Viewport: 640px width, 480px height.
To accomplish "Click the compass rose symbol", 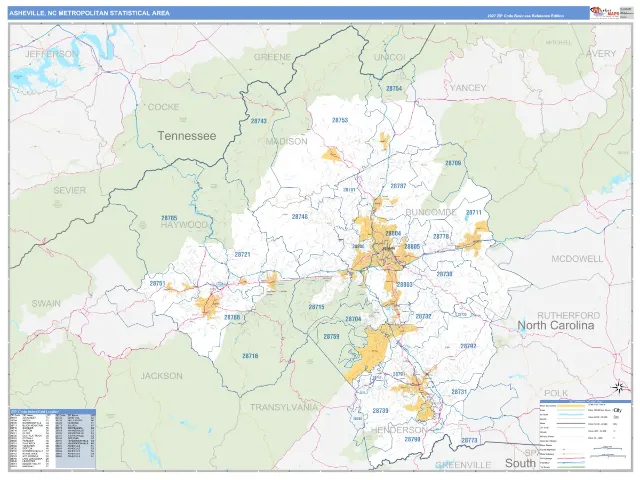I will click(x=619, y=387).
